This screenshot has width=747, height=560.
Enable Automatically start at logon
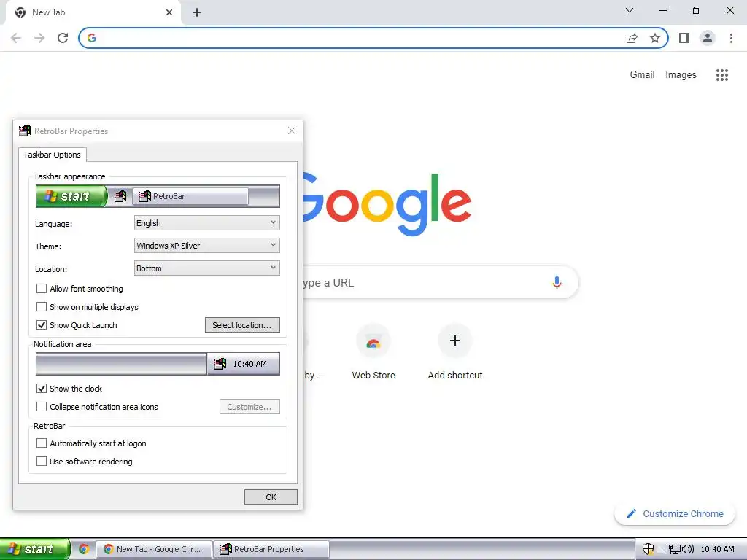pyautogui.click(x=42, y=443)
